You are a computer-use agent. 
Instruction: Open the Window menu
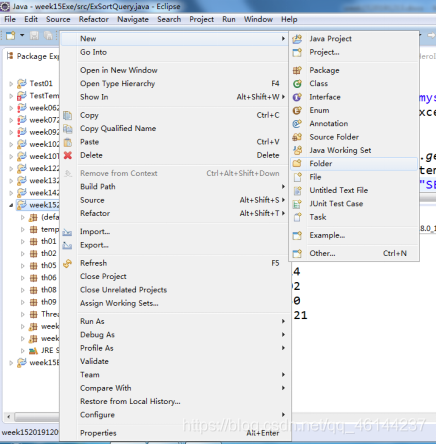pyautogui.click(x=258, y=19)
